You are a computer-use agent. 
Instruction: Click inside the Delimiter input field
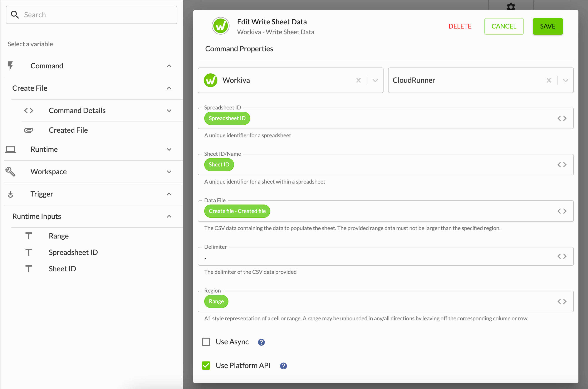[x=386, y=256]
